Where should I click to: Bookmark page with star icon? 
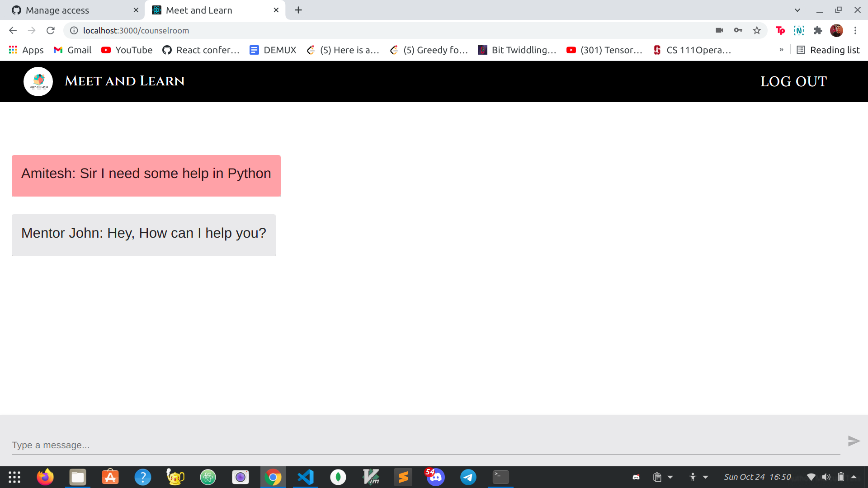click(x=757, y=30)
